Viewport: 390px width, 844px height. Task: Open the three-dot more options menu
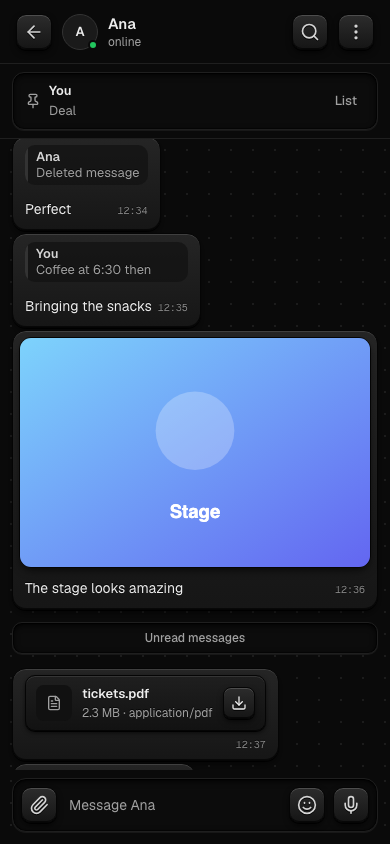point(356,32)
